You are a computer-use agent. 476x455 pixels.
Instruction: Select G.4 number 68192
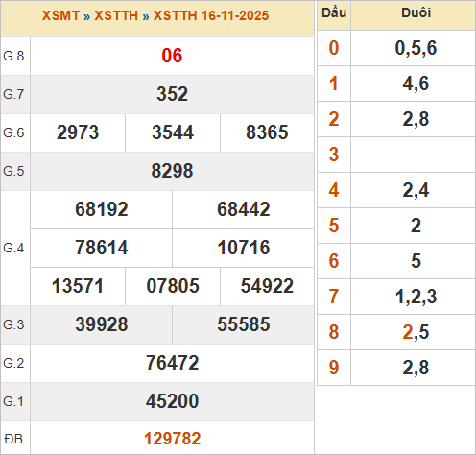point(102,209)
